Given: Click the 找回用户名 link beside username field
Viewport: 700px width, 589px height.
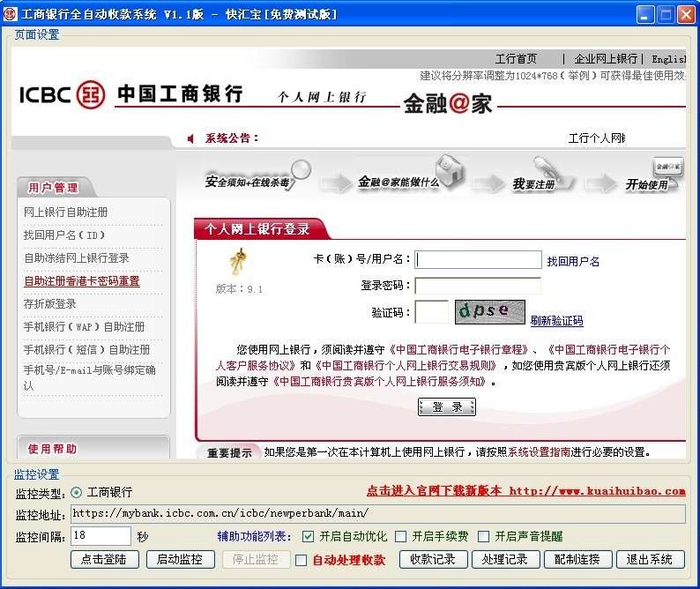Looking at the screenshot, I should pos(573,261).
